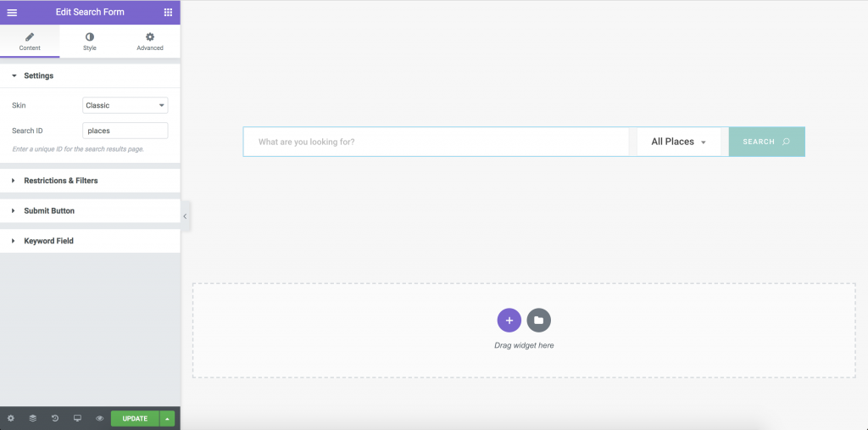The width and height of the screenshot is (868, 430).
Task: Expand the Restrictions & Filters section
Action: pyautogui.click(x=90, y=181)
